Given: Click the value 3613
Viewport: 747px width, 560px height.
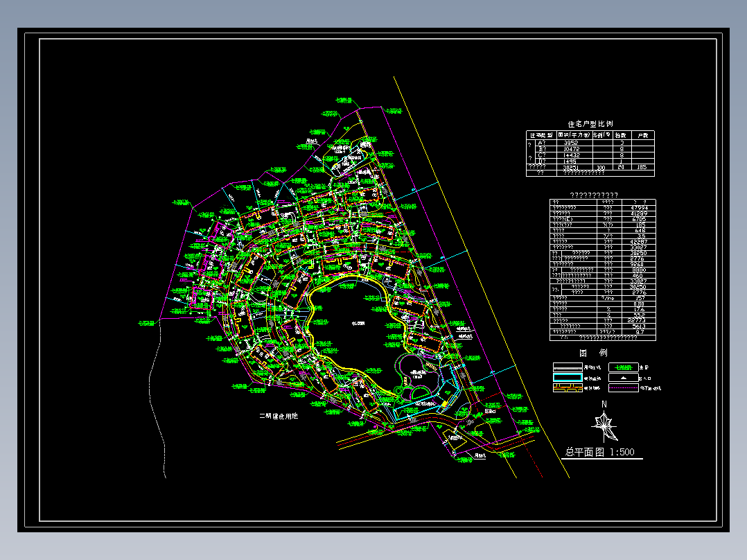Looking at the screenshot, I should click(639, 326).
